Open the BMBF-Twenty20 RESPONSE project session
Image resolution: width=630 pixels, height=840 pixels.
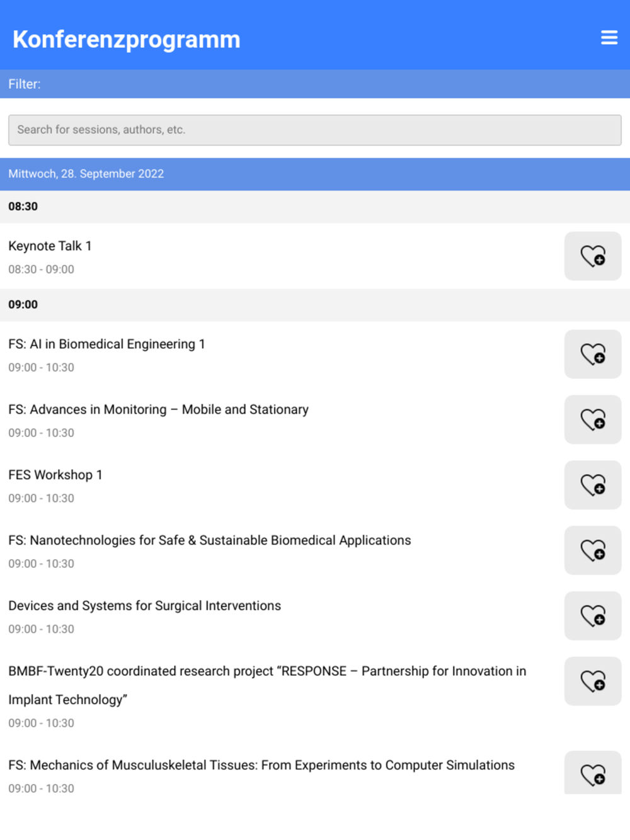(x=266, y=672)
